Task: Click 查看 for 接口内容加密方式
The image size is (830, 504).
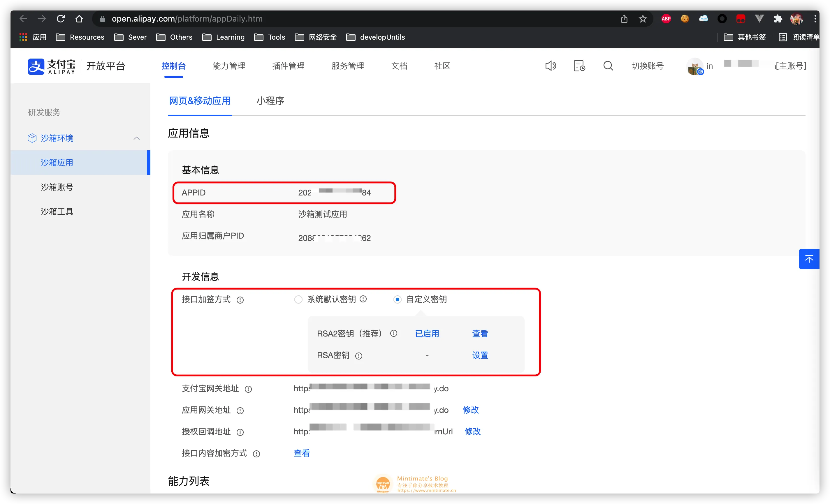Action: (x=302, y=453)
